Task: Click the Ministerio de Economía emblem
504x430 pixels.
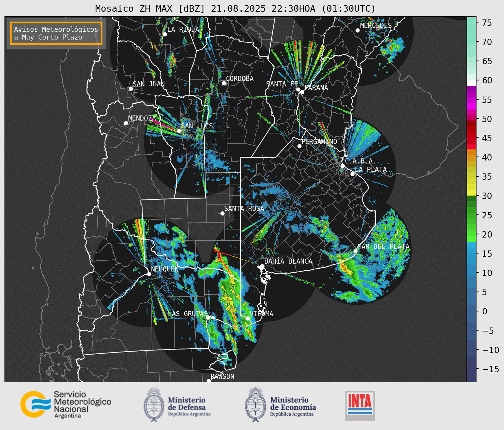Action: pyautogui.click(x=255, y=405)
